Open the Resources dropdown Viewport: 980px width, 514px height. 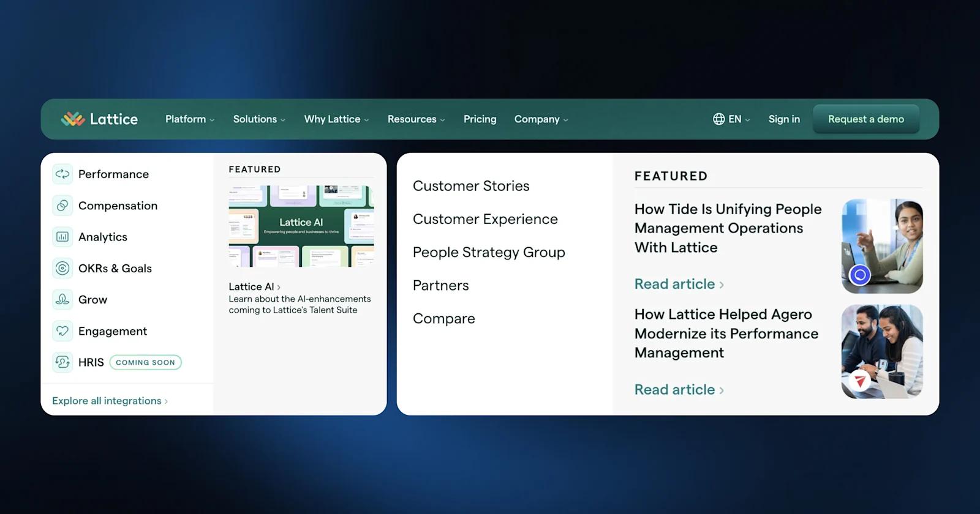(x=416, y=119)
